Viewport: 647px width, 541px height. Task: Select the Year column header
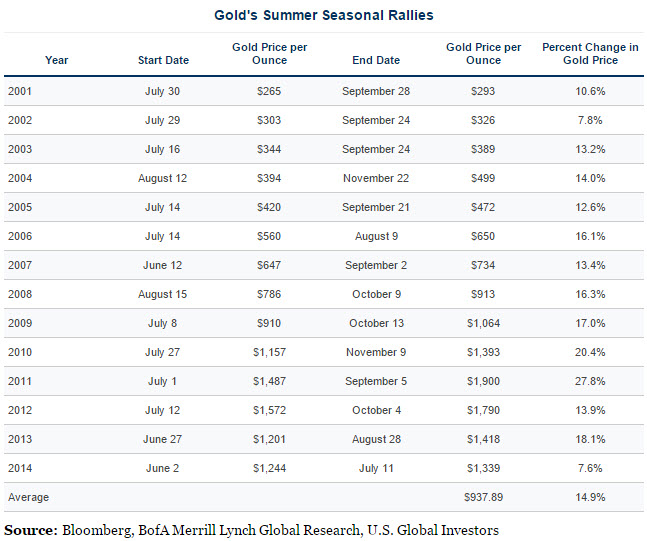[x=57, y=60]
